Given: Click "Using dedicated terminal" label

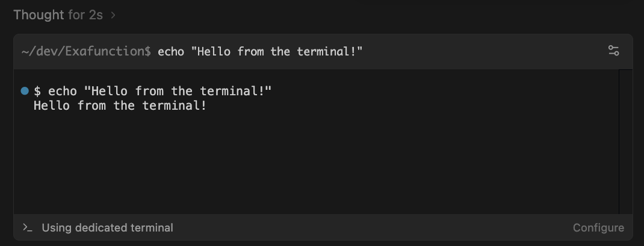Looking at the screenshot, I should coord(107,228).
